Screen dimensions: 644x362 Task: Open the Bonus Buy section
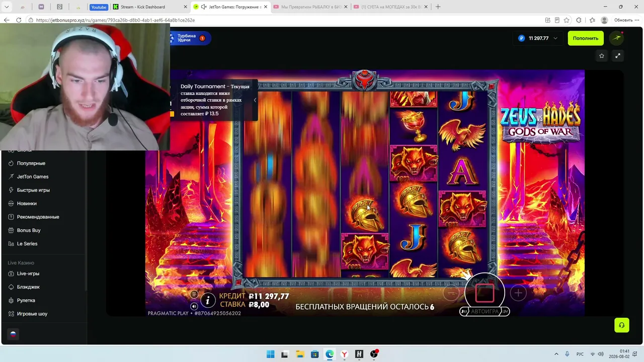click(29, 230)
